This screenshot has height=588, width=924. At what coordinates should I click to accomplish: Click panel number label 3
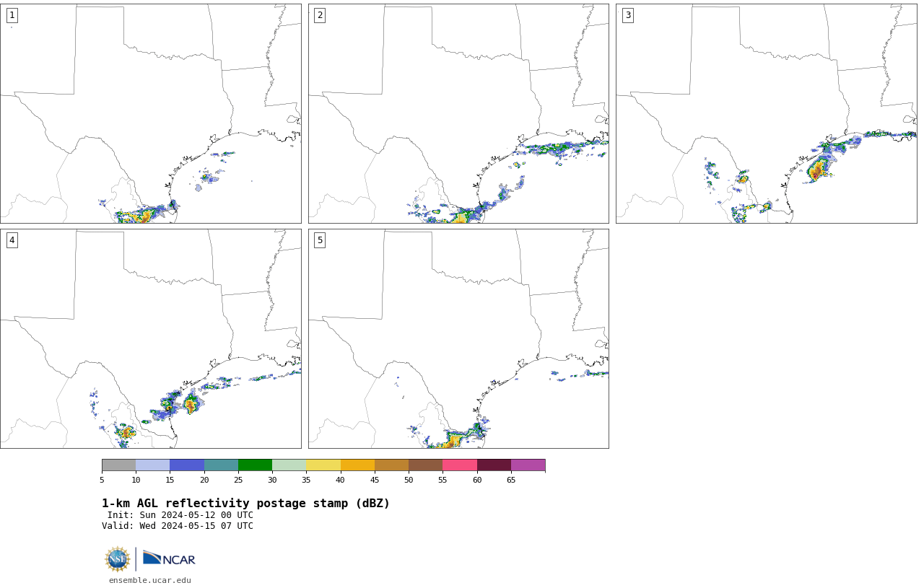627,15
